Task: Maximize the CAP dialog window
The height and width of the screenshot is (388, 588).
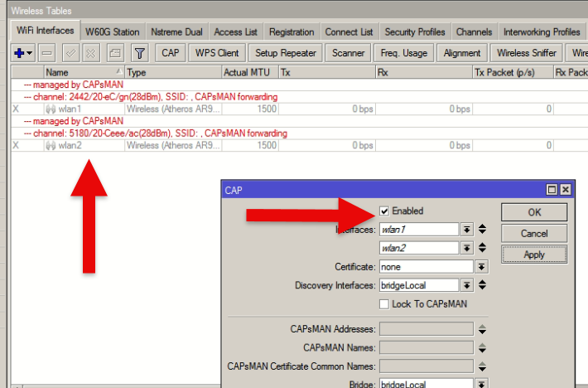Action: pos(552,190)
